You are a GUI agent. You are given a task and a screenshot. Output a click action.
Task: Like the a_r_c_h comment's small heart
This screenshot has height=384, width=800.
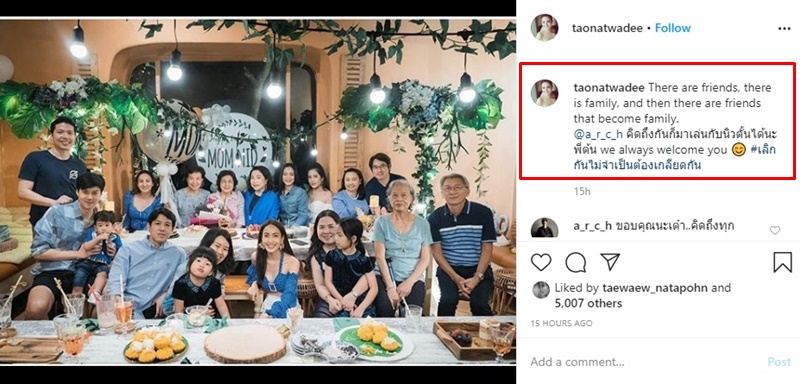click(774, 231)
